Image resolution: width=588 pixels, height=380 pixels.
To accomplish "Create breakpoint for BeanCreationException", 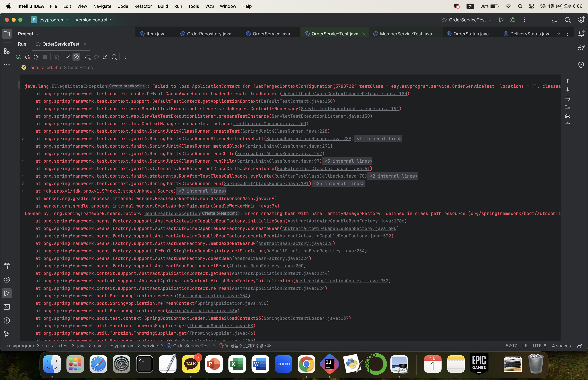I will (x=219, y=213).
